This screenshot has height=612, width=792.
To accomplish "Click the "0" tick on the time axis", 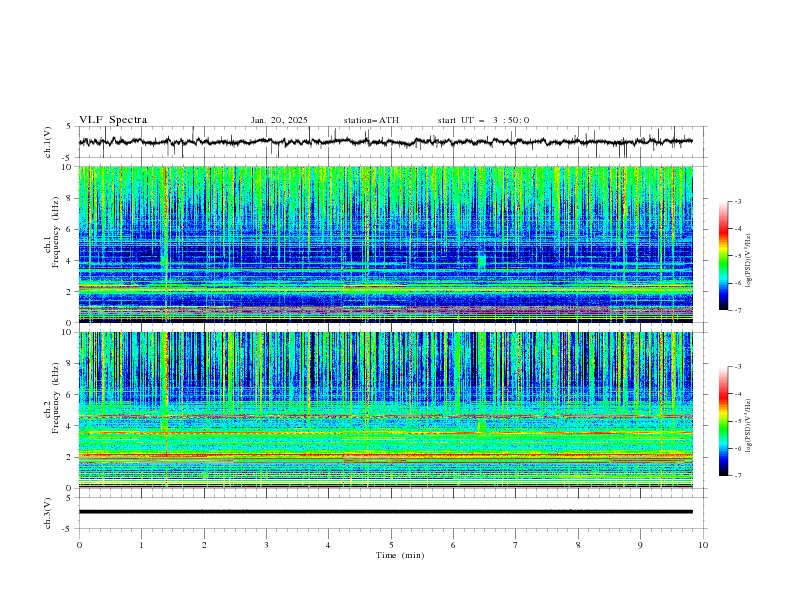I will (79, 545).
